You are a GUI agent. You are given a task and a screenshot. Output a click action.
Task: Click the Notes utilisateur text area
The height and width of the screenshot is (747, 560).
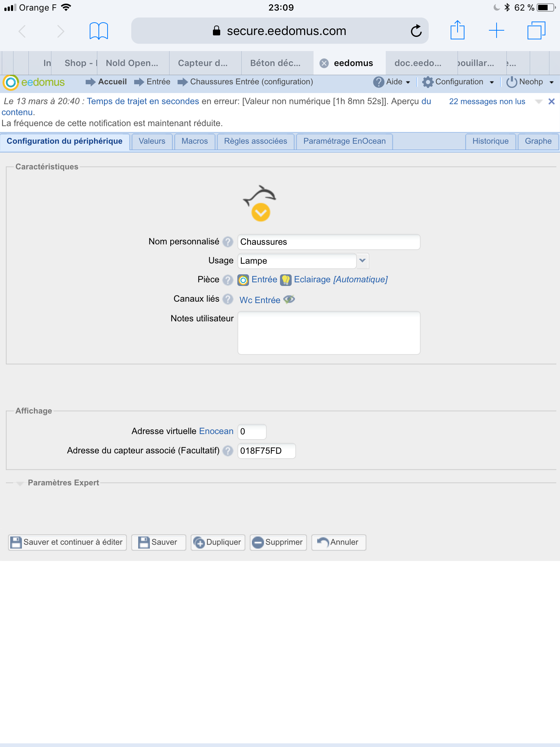pos(329,333)
